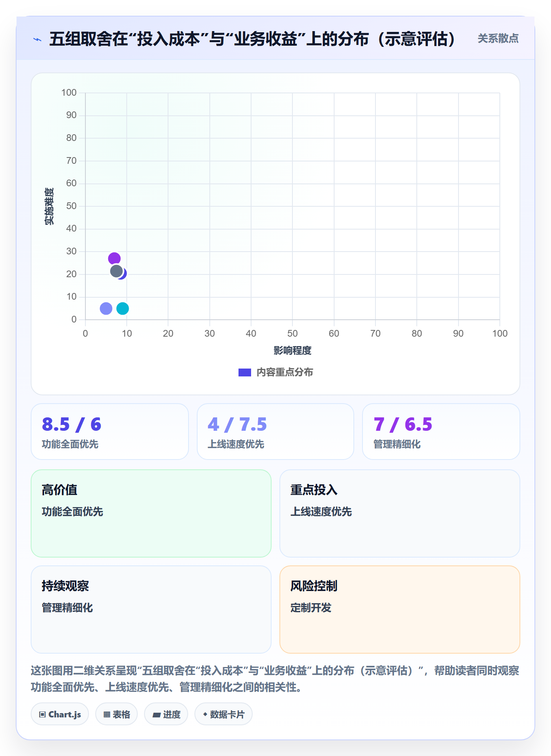Click the 数据卡片 tag chip

224,714
